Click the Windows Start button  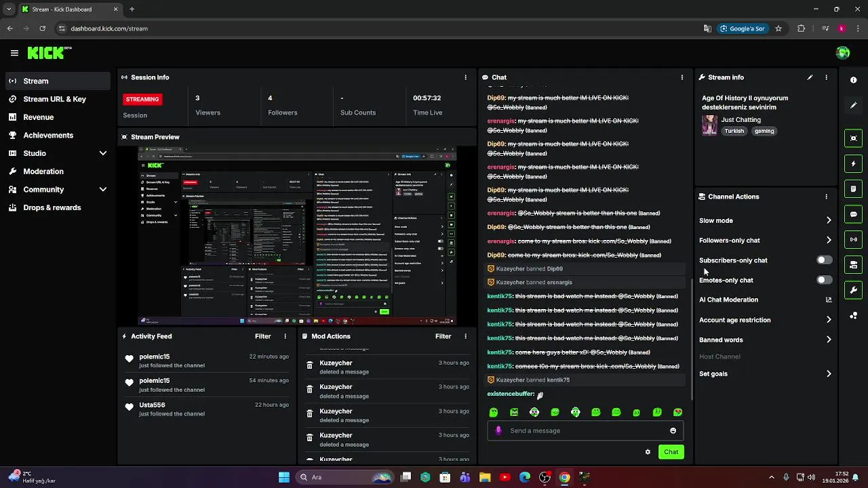(283, 477)
